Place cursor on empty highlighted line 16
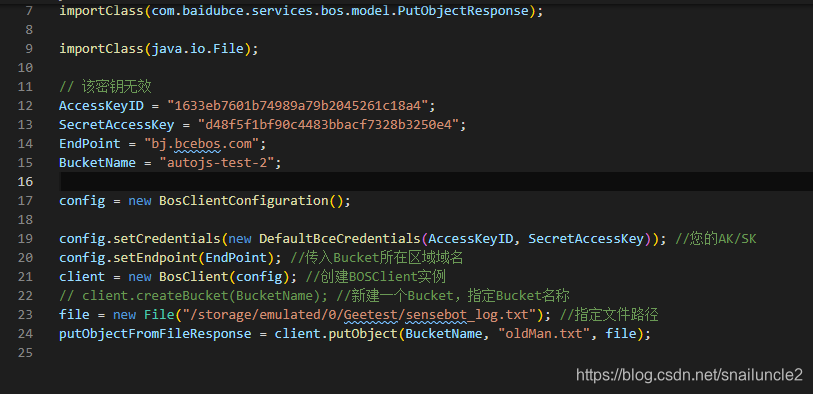The image size is (813, 394). coord(437,181)
